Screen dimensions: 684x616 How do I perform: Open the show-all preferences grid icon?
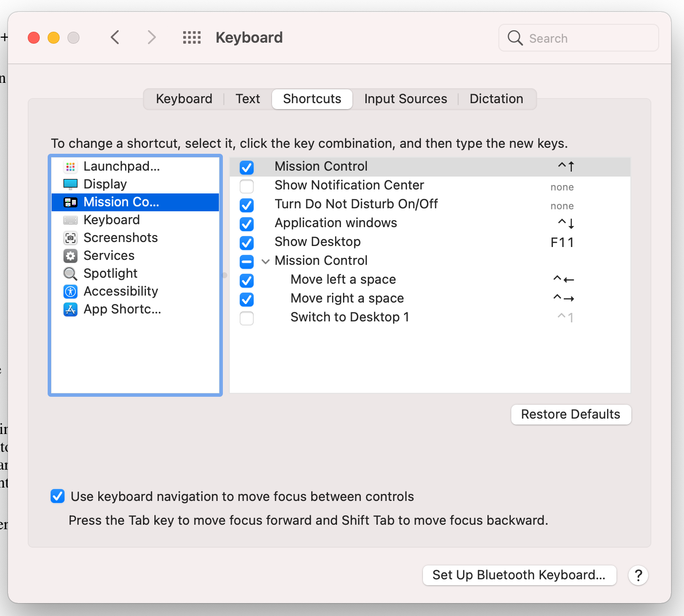tap(192, 38)
